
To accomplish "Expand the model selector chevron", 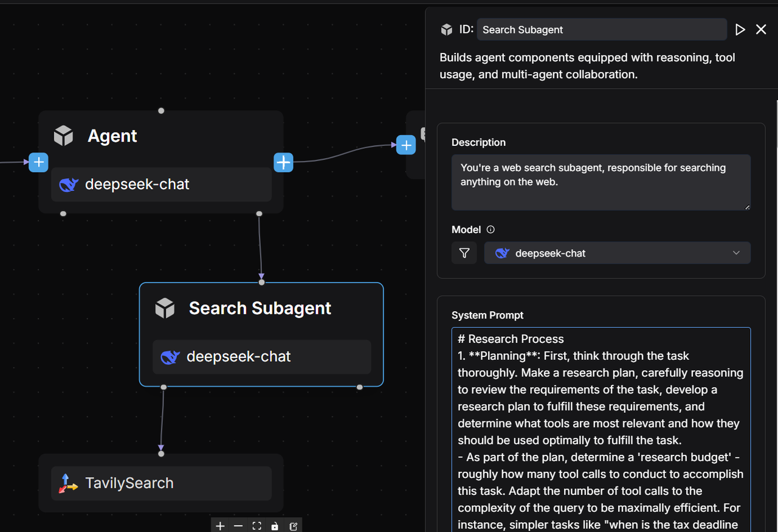I will (736, 253).
